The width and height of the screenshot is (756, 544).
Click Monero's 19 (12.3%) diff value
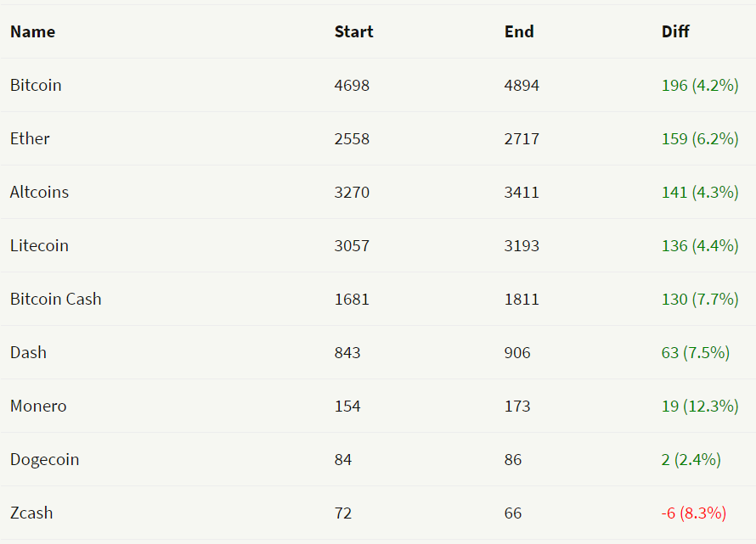point(699,406)
